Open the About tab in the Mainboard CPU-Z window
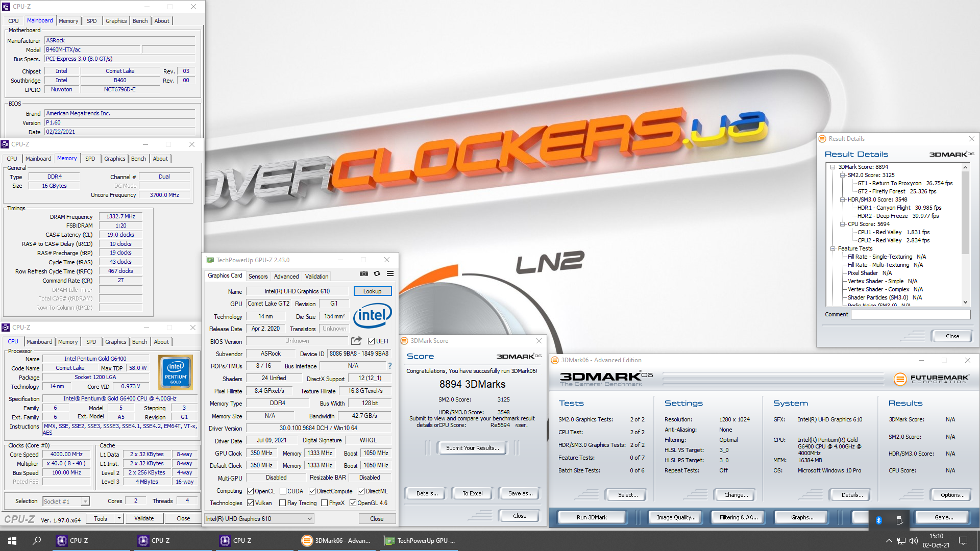The height and width of the screenshot is (551, 980). point(162,21)
